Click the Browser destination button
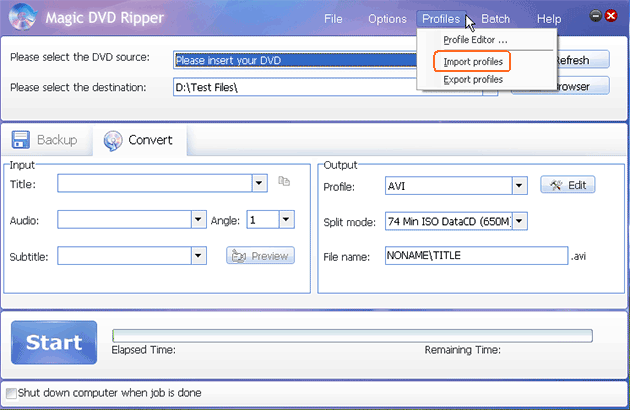 click(582, 86)
